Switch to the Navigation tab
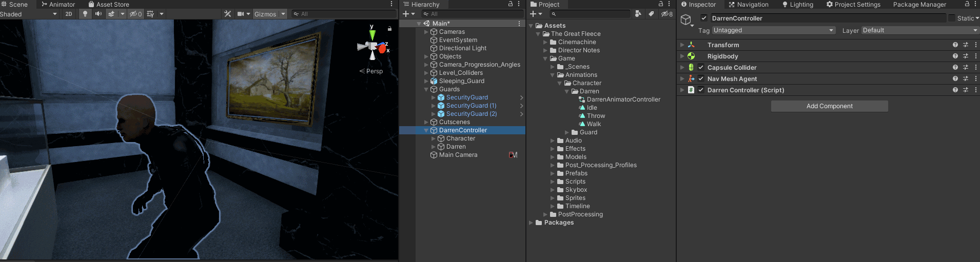This screenshot has height=262, width=980. pos(749,5)
